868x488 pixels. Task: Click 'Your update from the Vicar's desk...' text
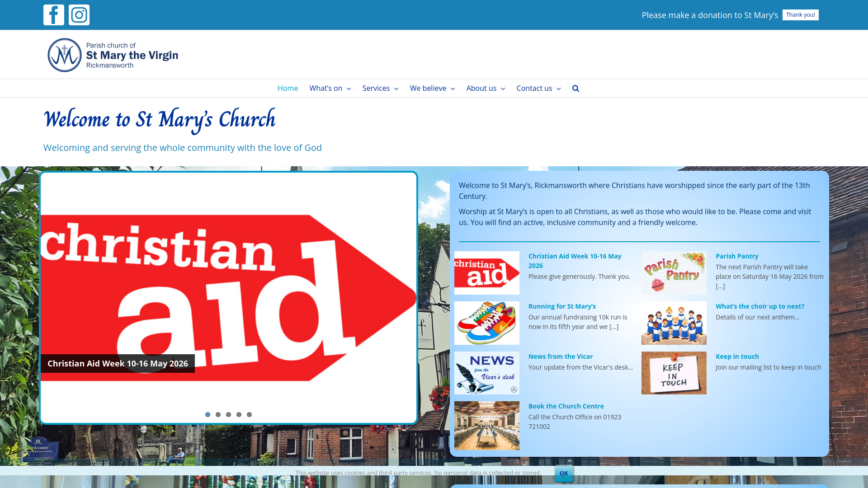click(580, 367)
